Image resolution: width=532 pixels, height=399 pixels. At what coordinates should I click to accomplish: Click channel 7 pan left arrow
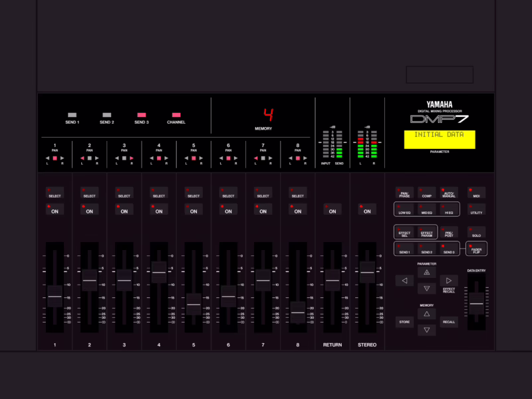(x=256, y=158)
